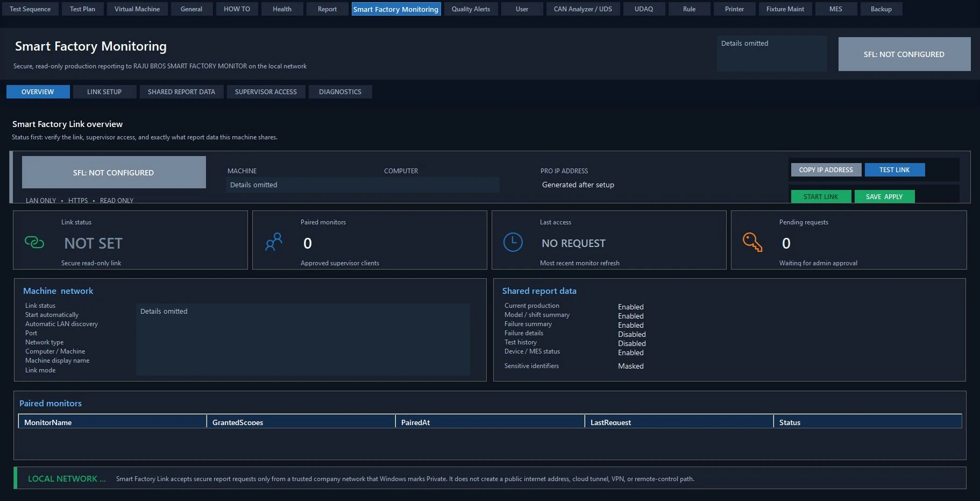Click the 'LOCAL NETWORK ...' notice label
980x501 pixels.
click(x=67, y=478)
